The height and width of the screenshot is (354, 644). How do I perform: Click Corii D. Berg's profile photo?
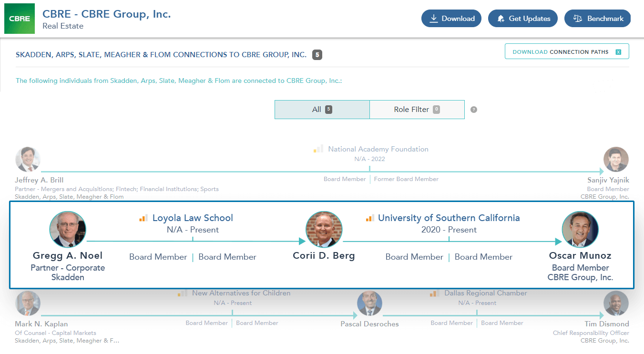pyautogui.click(x=324, y=230)
